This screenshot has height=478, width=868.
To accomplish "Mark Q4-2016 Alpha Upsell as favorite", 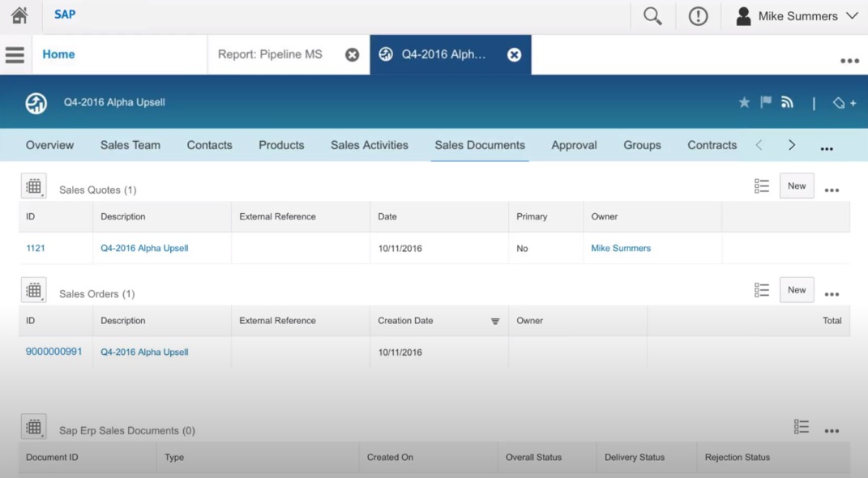I will tap(744, 102).
